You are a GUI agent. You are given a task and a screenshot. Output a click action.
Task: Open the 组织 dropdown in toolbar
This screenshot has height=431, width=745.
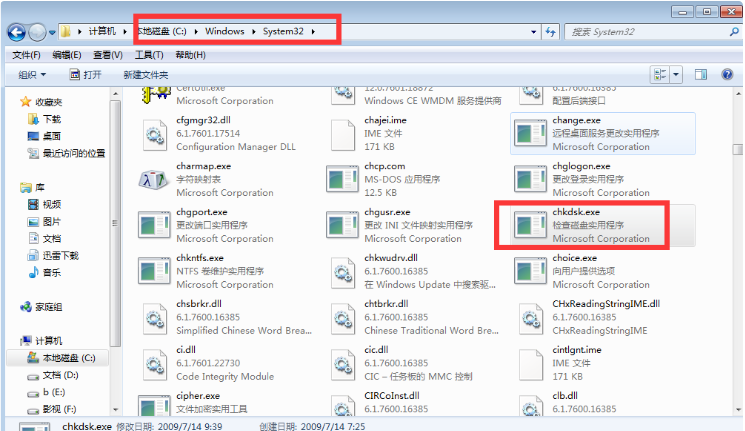[32, 75]
